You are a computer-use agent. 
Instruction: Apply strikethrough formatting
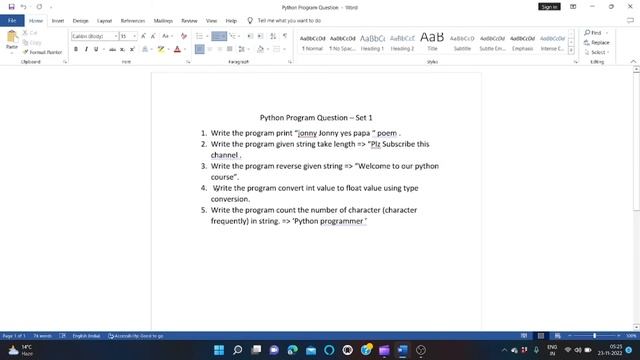pyautogui.click(x=112, y=49)
